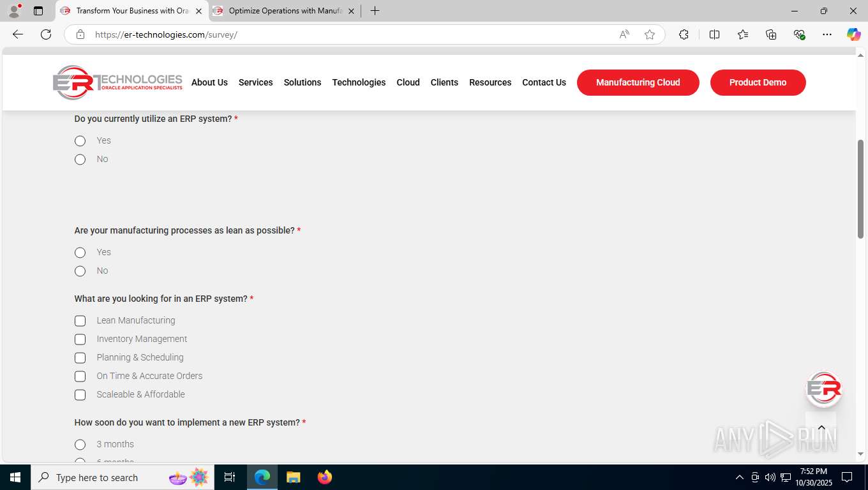Click Product Demo button
The width and height of the screenshot is (868, 490).
(x=758, y=82)
